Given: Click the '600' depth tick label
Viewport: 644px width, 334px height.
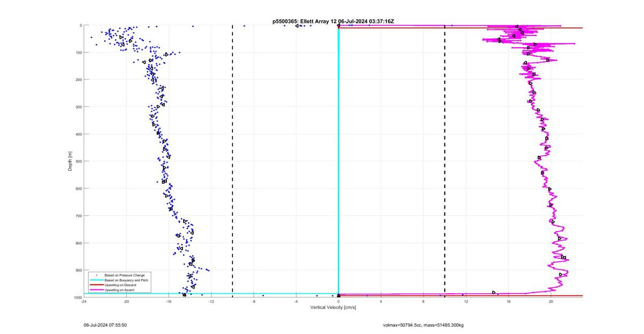Looking at the screenshot, I should pos(78,188).
